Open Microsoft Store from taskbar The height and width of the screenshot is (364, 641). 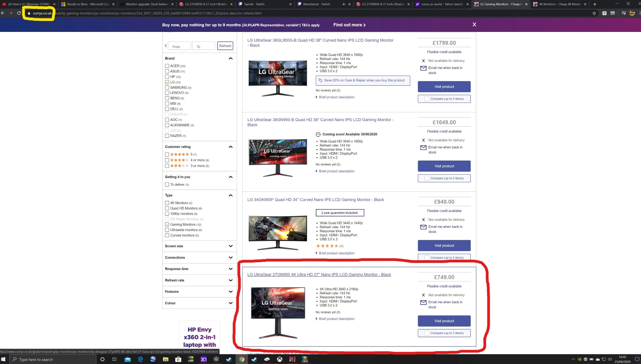pos(178,359)
